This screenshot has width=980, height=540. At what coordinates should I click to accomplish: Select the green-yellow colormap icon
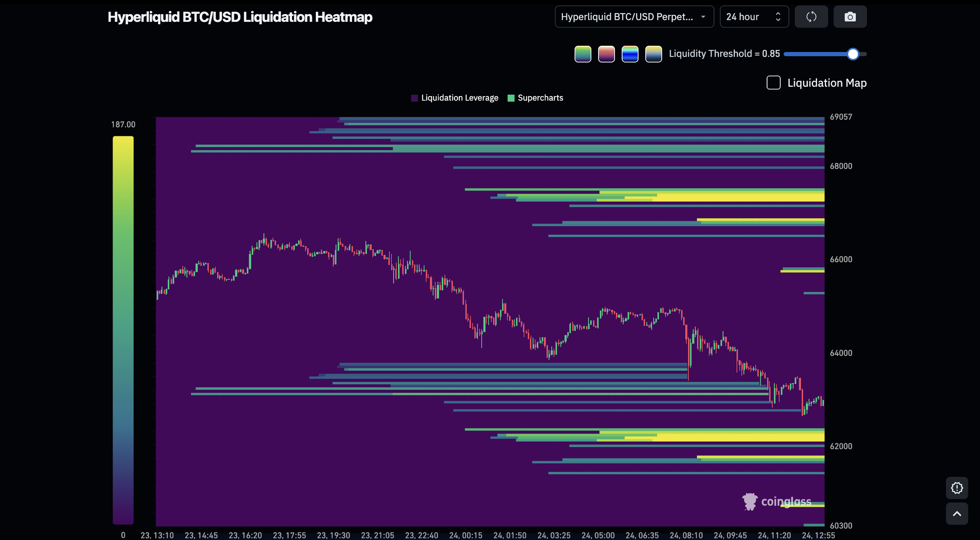click(x=583, y=54)
